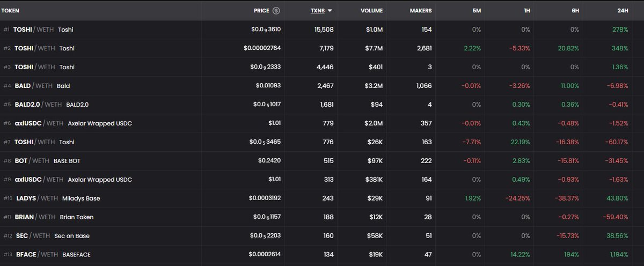This screenshot has height=266, width=644.
Task: Click the BOT price $0.2420
Action: pos(269,161)
